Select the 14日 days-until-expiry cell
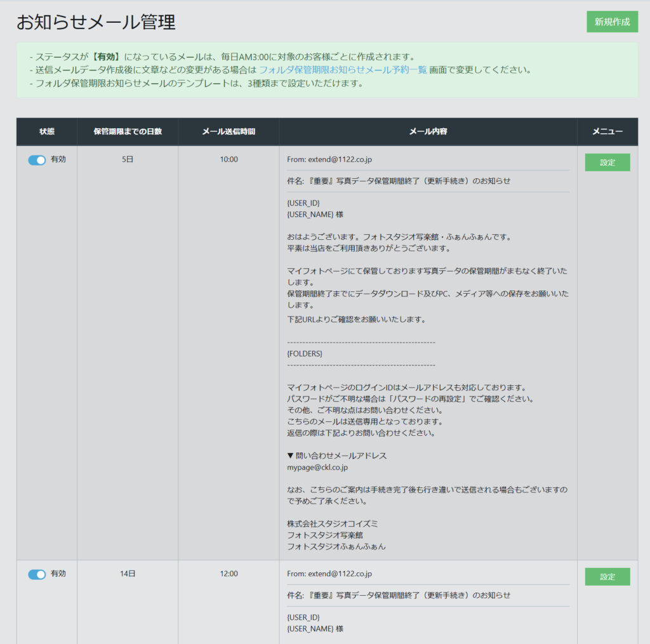The width and height of the screenshot is (650, 644). click(x=128, y=574)
